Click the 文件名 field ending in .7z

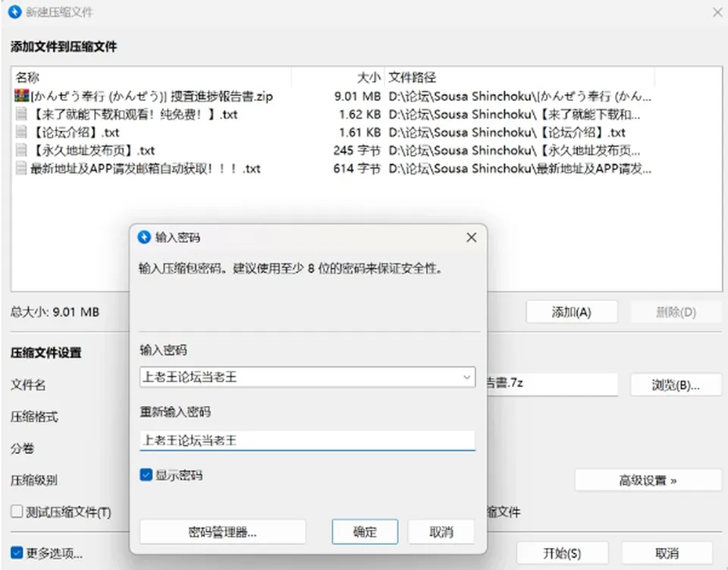(x=551, y=384)
